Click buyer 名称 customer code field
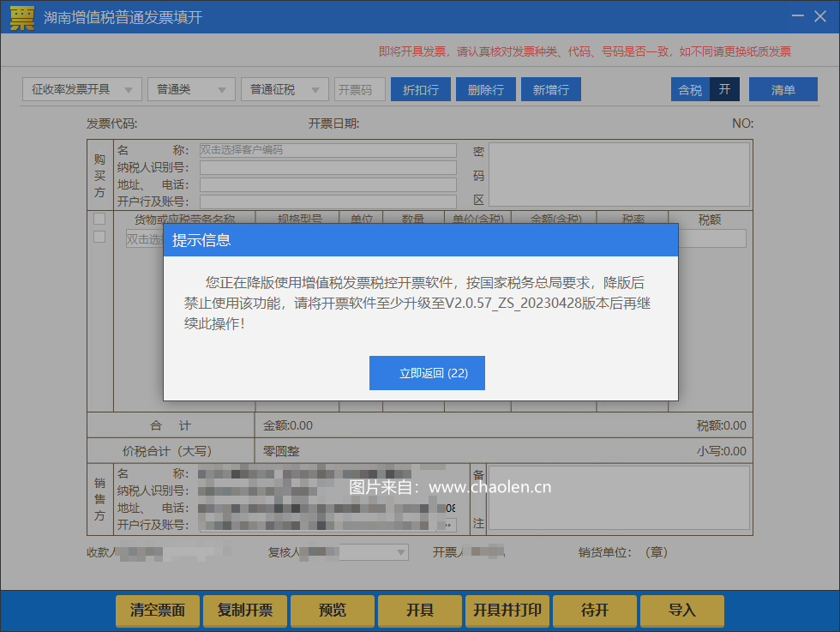 [327, 150]
